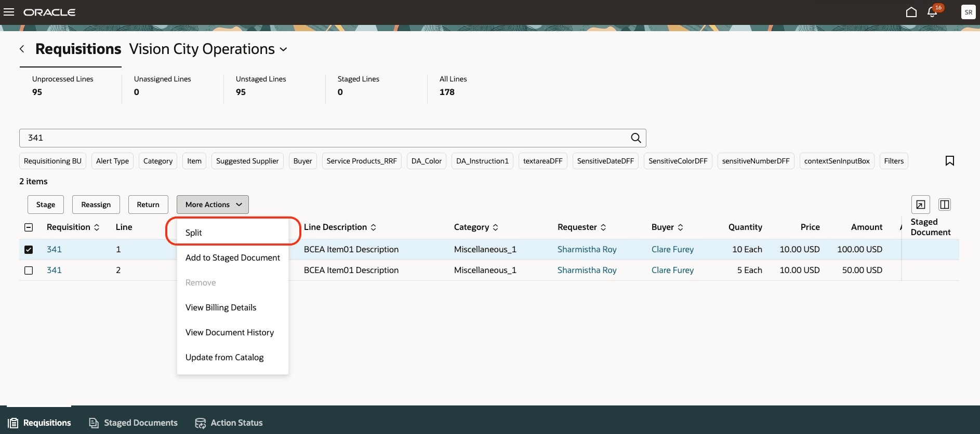Sort by Line Description column arrows
The height and width of the screenshot is (434, 980).
point(373,227)
